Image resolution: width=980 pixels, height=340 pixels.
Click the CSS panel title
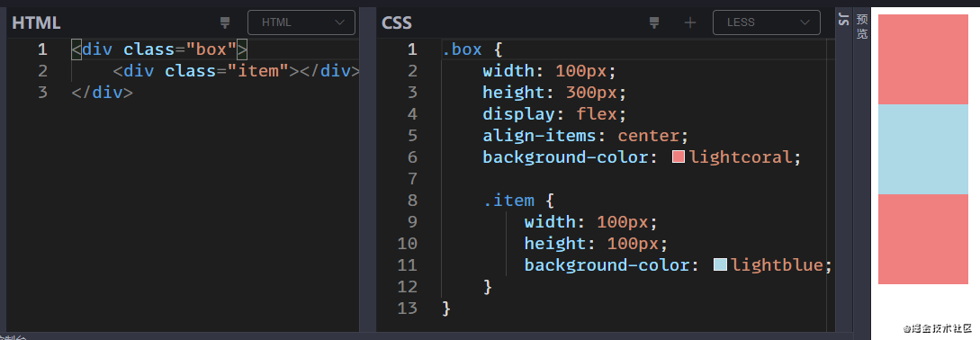(397, 23)
